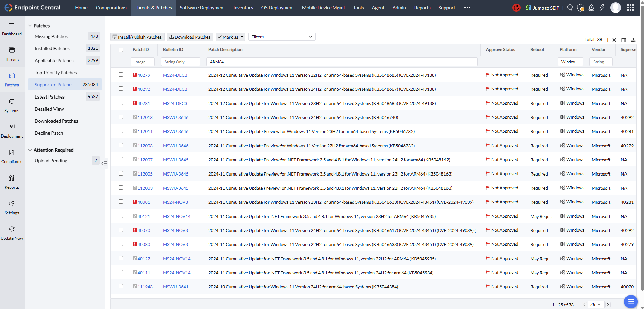This screenshot has width=644, height=309.
Task: Open patch ID link 40121
Action: (144, 216)
